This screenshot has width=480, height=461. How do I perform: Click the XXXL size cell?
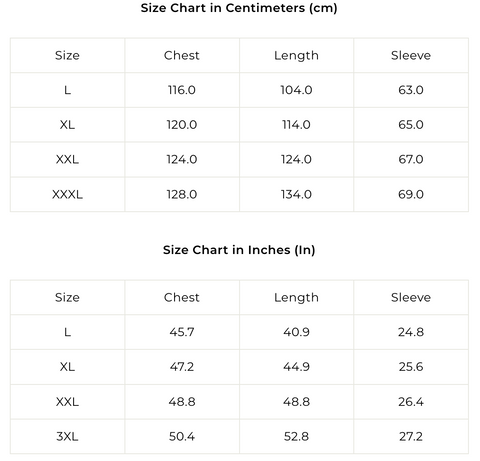click(67, 194)
